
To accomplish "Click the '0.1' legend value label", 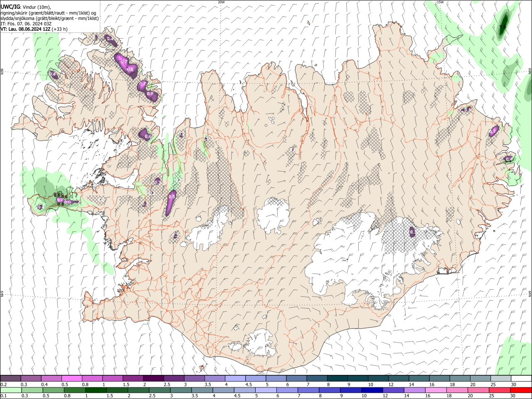I will click(4, 396).
